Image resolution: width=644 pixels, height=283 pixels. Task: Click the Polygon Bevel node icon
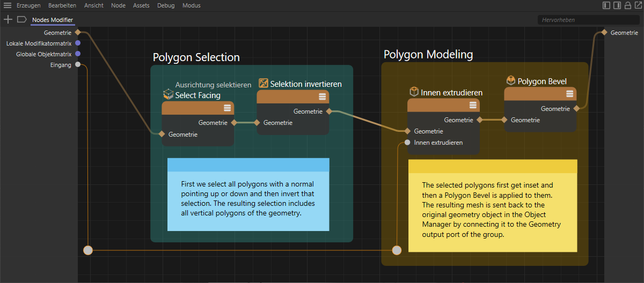[x=511, y=80]
